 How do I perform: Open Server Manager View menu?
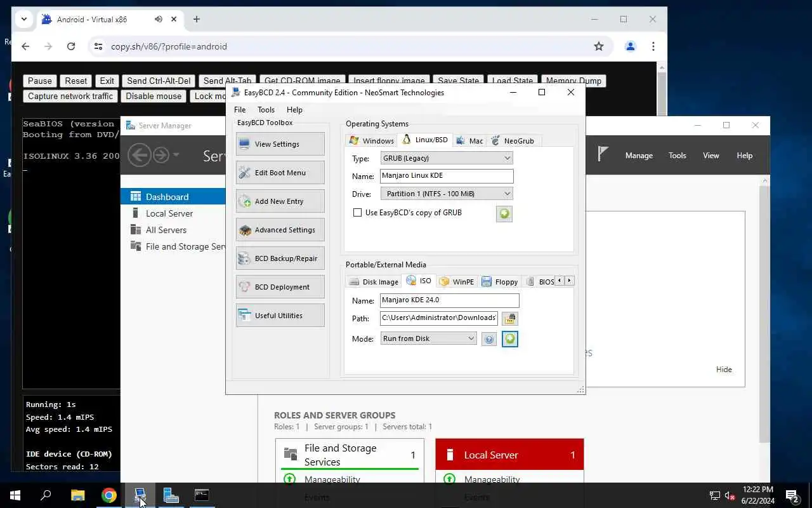(711, 156)
